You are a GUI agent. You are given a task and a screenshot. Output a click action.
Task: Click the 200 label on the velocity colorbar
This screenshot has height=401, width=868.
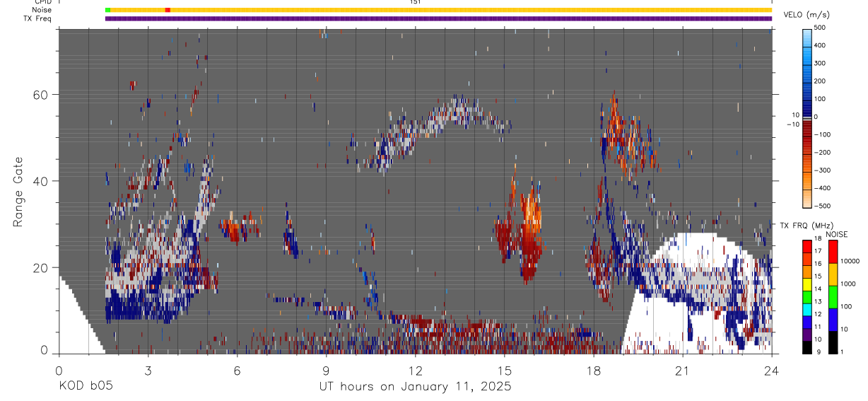pos(821,81)
